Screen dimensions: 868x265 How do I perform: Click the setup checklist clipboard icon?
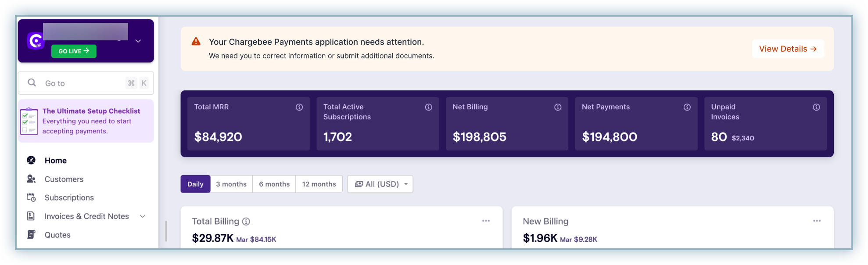[29, 121]
